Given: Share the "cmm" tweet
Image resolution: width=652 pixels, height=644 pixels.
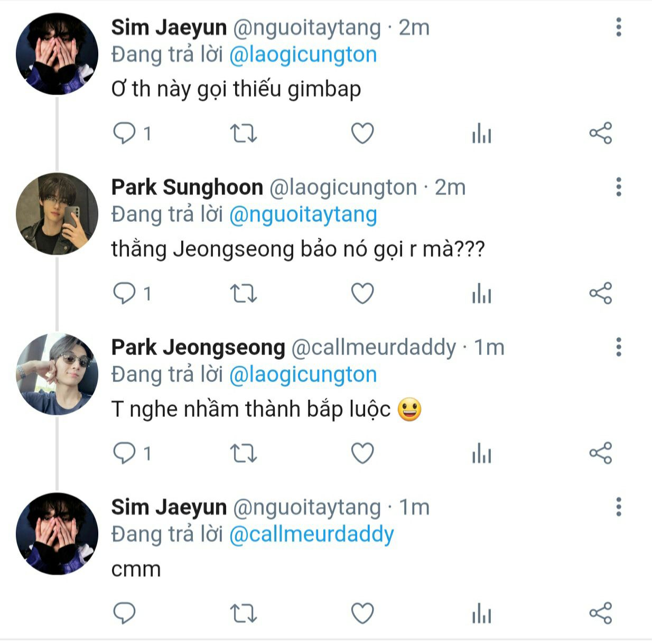Looking at the screenshot, I should [600, 613].
